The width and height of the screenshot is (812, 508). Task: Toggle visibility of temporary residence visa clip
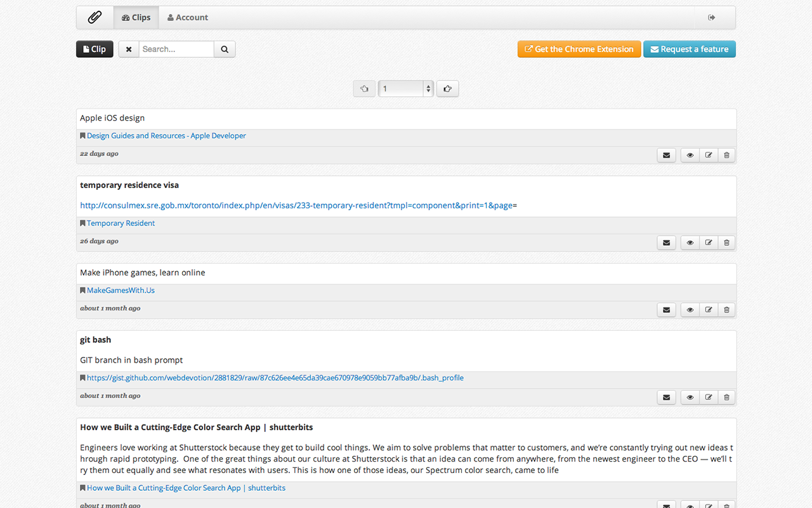point(690,243)
